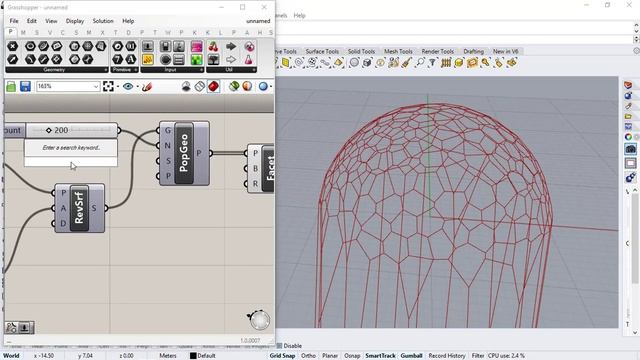Screen dimensions: 640x360
Task: Open the Rhino camera panel icon on sidebar
Action: [630, 149]
